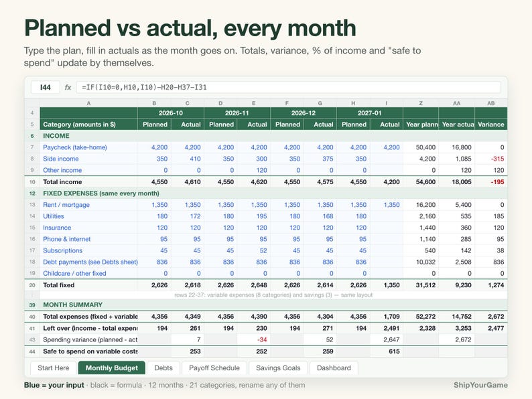Select the INCOME section label
This screenshot has height=399, width=532.
click(56, 136)
